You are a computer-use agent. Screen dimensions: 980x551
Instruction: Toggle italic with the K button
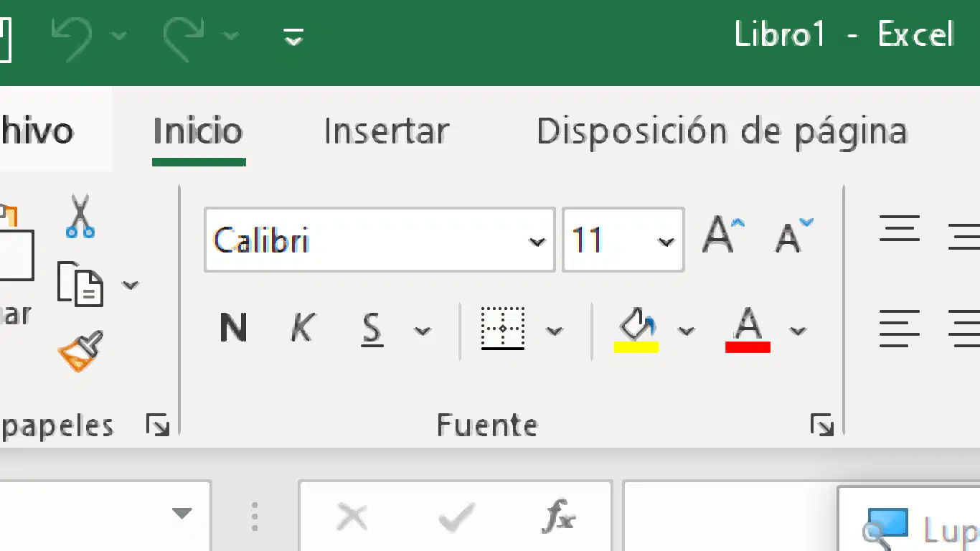(x=303, y=329)
